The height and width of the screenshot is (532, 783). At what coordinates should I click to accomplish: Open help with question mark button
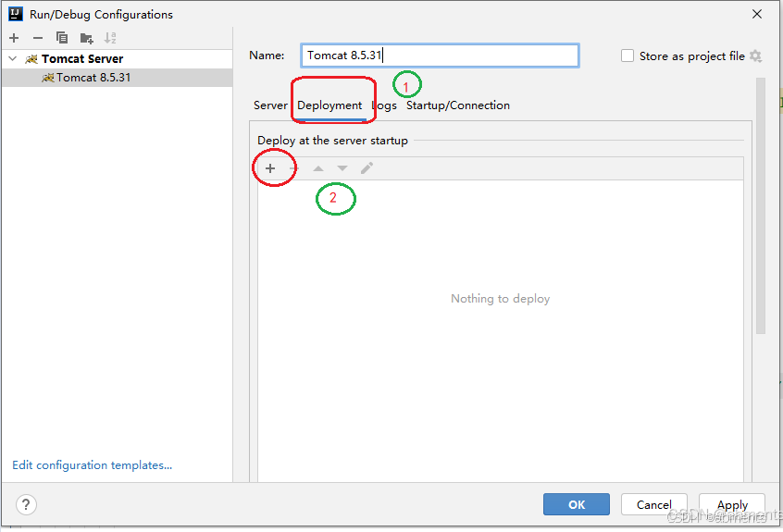[26, 504]
